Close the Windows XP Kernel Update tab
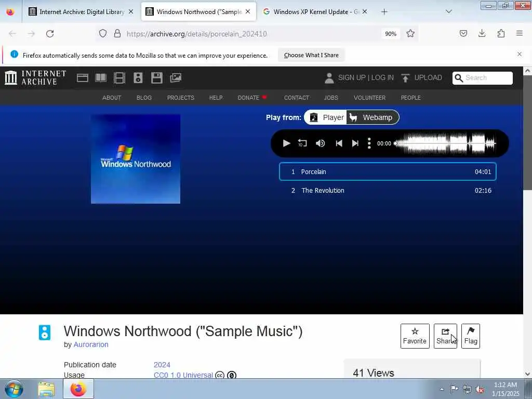This screenshot has width=532, height=399. pyautogui.click(x=364, y=11)
